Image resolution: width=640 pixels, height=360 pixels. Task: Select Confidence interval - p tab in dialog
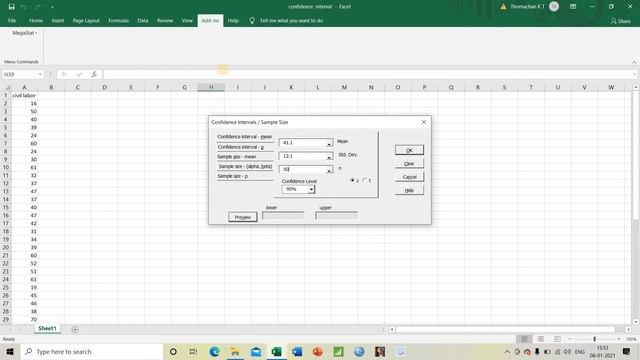click(244, 147)
